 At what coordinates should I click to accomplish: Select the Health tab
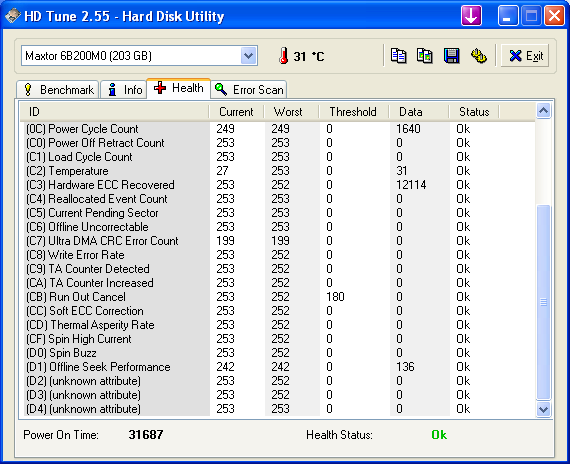click(178, 88)
